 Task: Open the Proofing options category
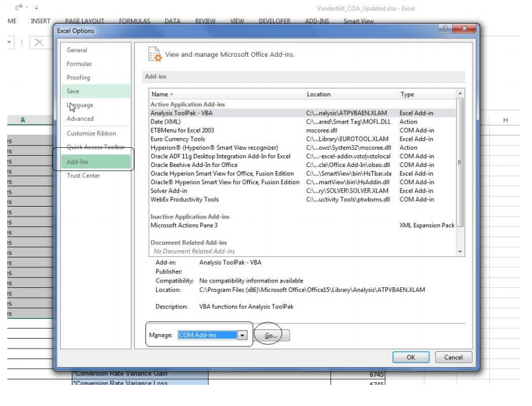(79, 77)
